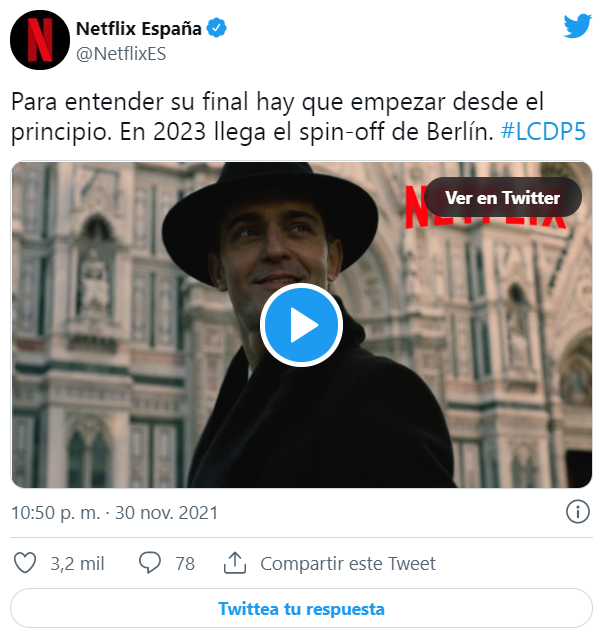Click the Compartir este Tweet text
Image resolution: width=608 pixels, height=644 pixels.
[348, 564]
